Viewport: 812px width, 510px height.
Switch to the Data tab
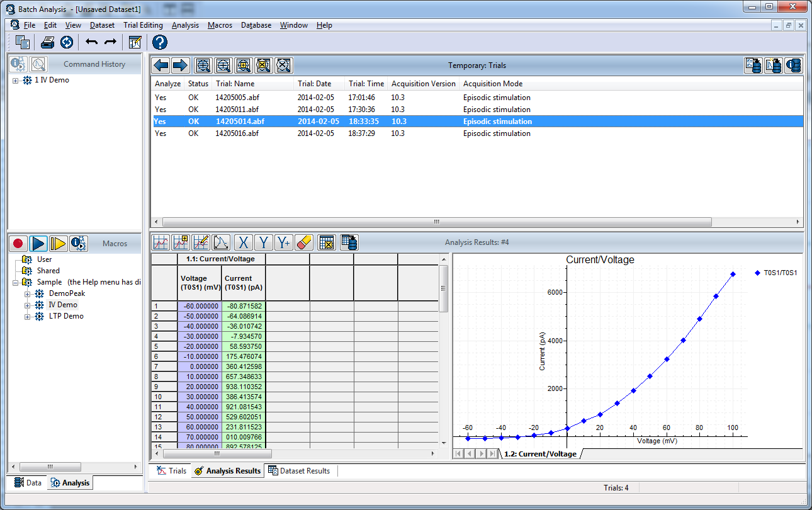click(x=28, y=483)
